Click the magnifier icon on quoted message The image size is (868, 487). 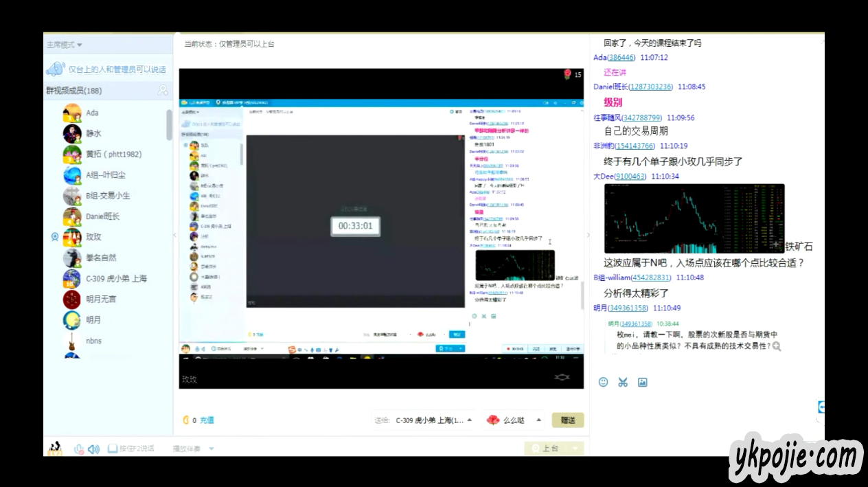tap(777, 347)
